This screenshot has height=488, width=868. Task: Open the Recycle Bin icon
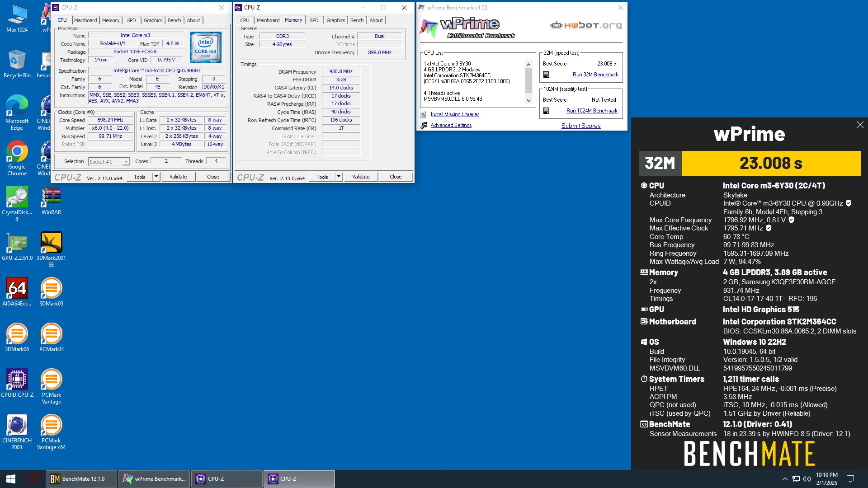17,64
